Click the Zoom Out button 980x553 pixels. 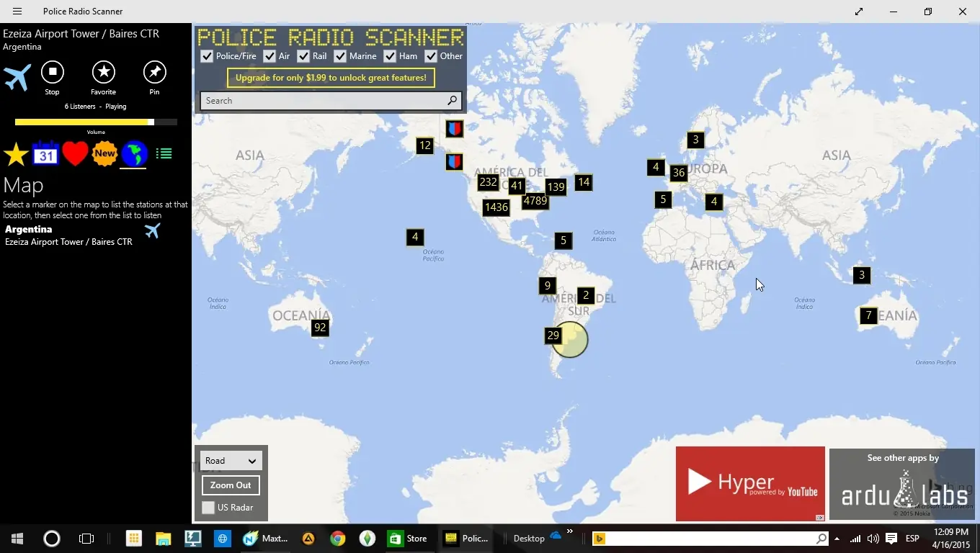(231, 485)
